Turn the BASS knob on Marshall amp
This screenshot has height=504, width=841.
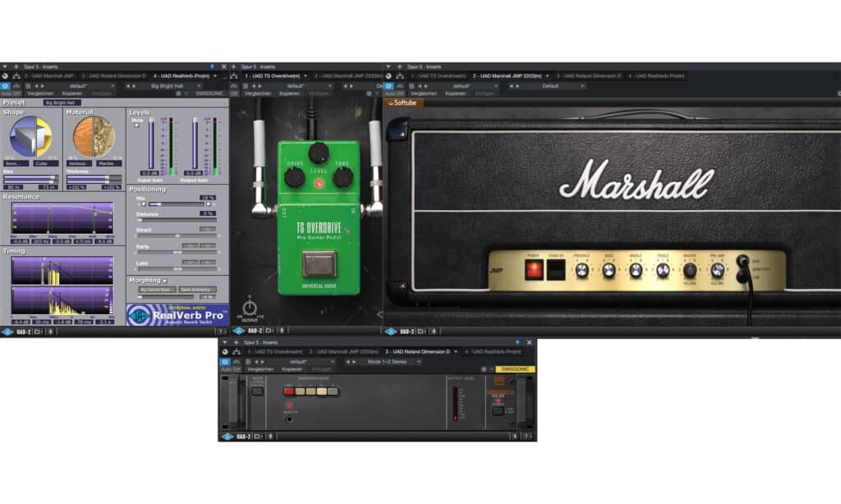tap(609, 271)
